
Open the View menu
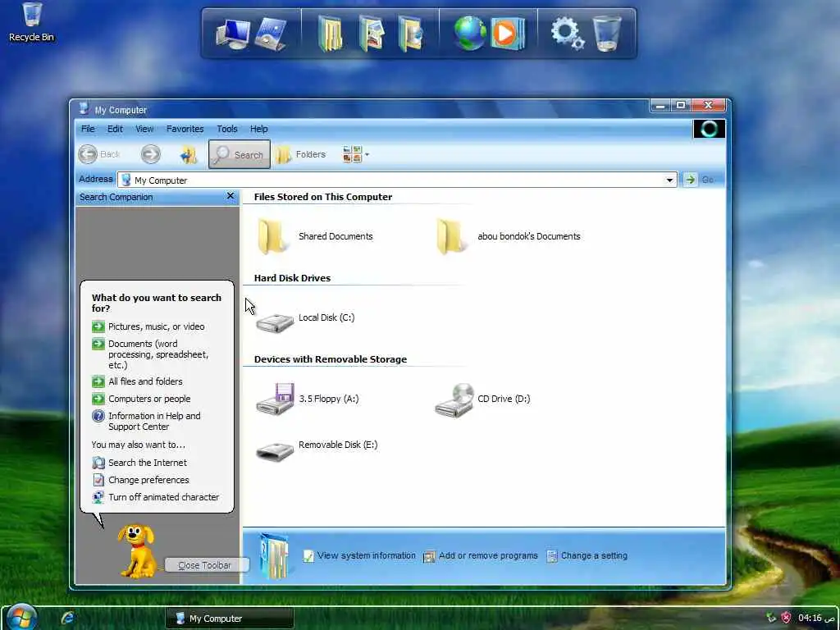coord(144,129)
